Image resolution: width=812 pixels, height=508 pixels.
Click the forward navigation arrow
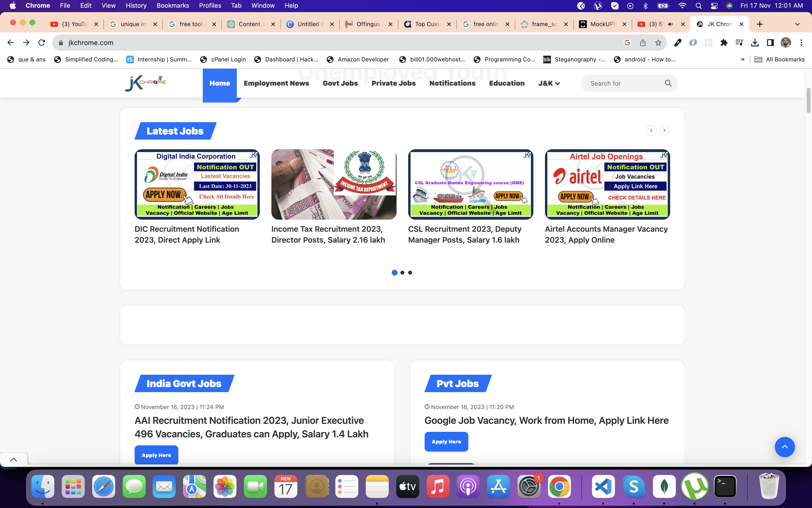[26, 43]
